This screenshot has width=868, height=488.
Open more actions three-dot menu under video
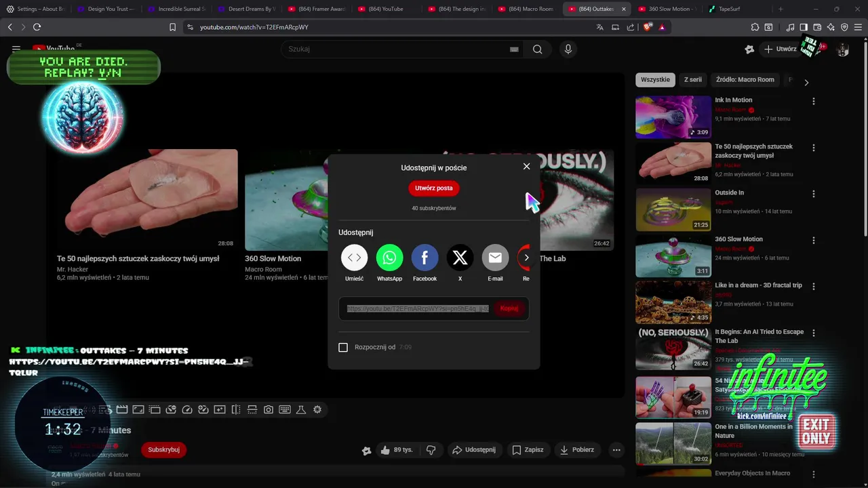pos(616,449)
